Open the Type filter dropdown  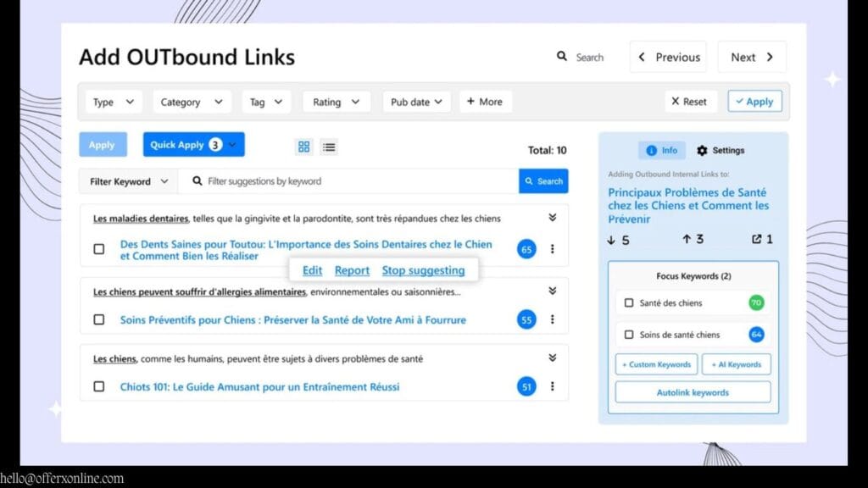[x=113, y=101]
